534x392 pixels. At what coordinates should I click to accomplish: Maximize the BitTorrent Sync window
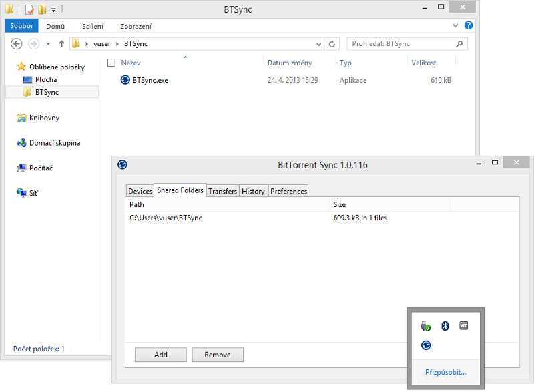coord(495,162)
